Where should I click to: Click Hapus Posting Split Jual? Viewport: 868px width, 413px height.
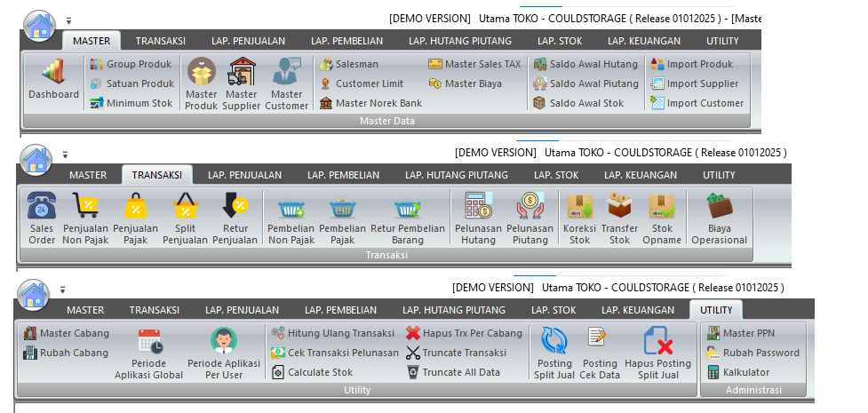[657, 343]
